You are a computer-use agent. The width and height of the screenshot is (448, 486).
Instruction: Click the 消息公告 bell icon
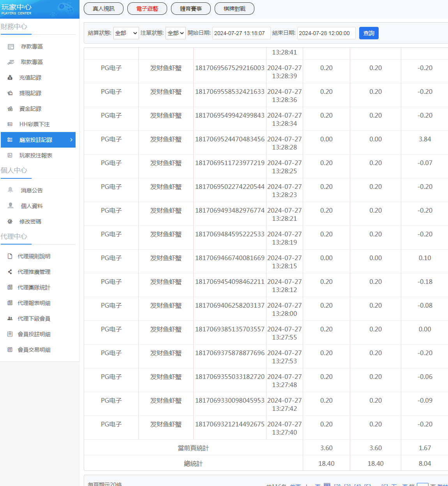(11, 190)
